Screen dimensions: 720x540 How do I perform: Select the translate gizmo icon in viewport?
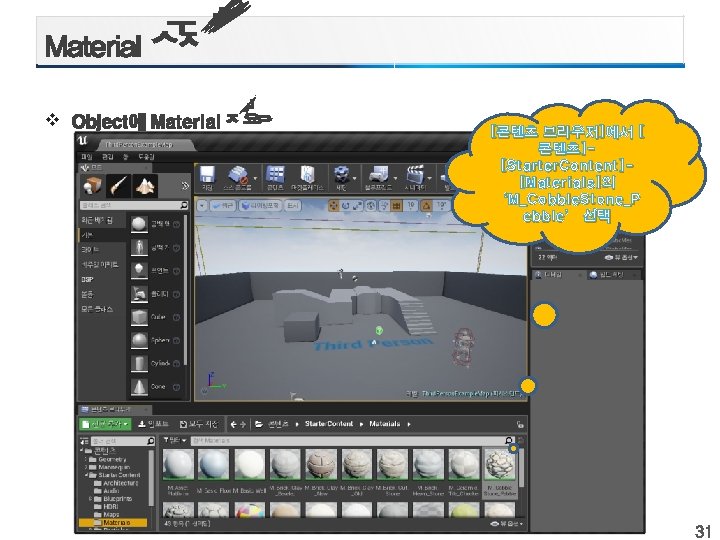(333, 206)
